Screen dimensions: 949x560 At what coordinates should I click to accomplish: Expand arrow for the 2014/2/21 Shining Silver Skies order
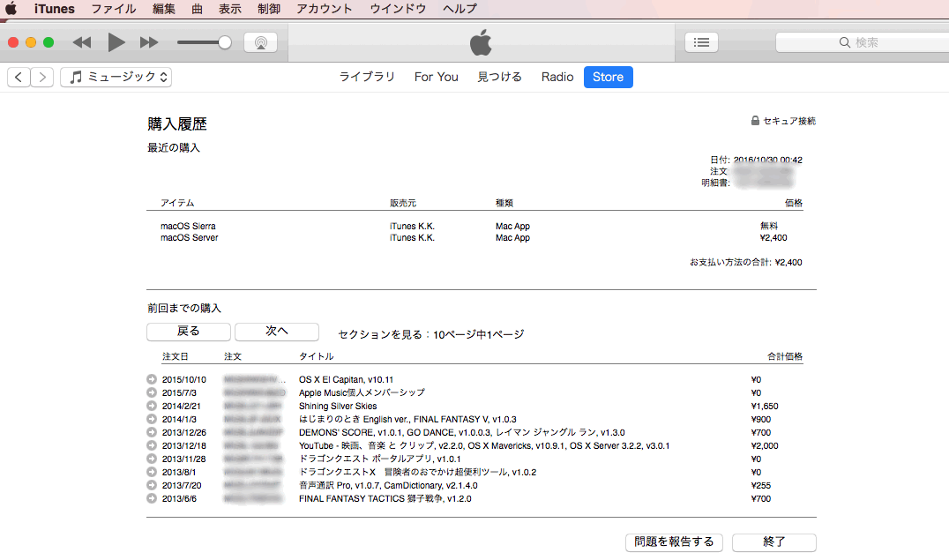click(x=152, y=406)
